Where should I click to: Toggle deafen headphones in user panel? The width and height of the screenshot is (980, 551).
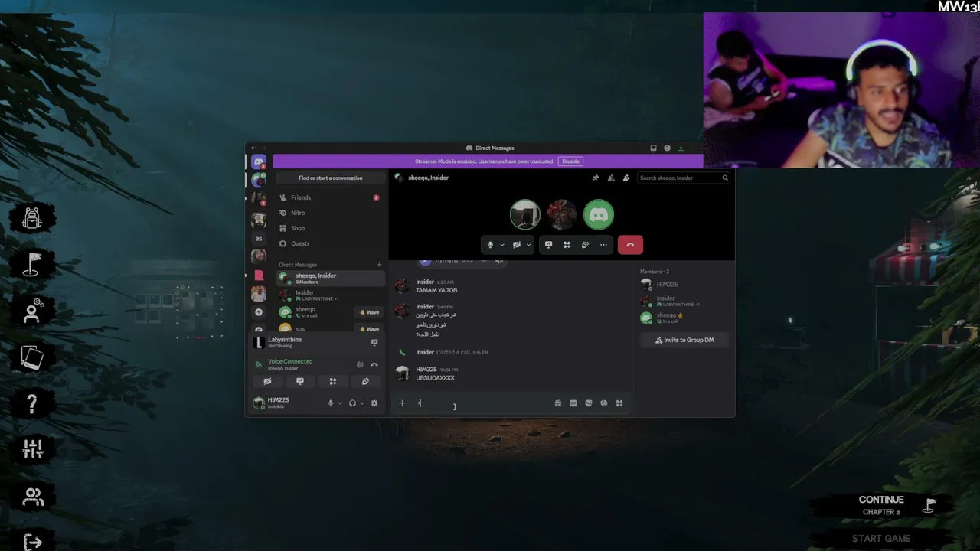click(352, 403)
